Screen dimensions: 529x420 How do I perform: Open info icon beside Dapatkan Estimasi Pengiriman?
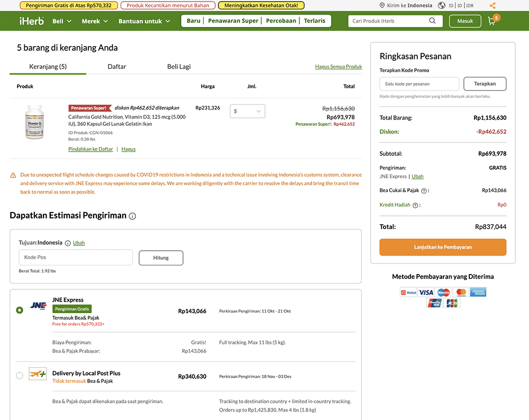coord(133,216)
